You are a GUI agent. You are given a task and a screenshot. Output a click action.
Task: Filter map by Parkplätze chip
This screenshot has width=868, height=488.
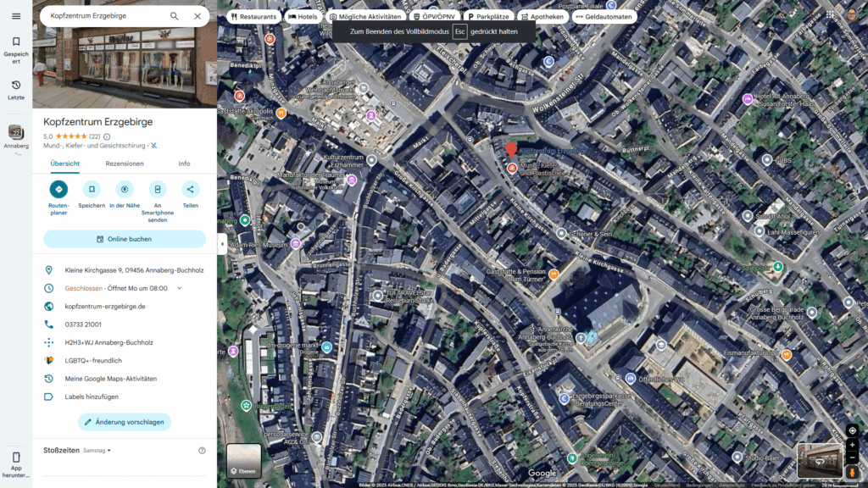tap(488, 17)
